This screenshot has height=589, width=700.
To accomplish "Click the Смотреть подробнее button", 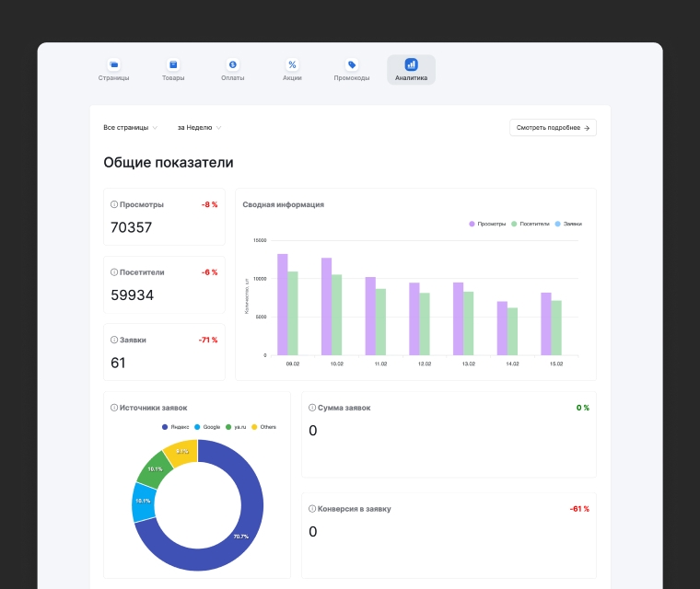I will pyautogui.click(x=553, y=128).
